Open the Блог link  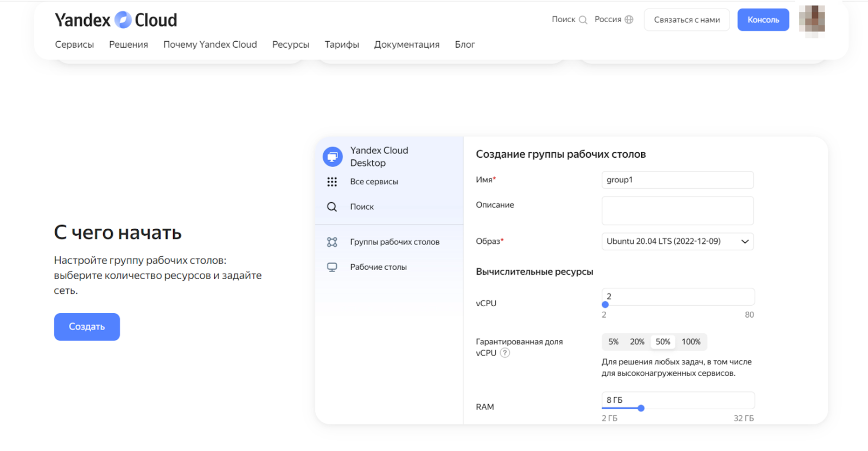(465, 44)
